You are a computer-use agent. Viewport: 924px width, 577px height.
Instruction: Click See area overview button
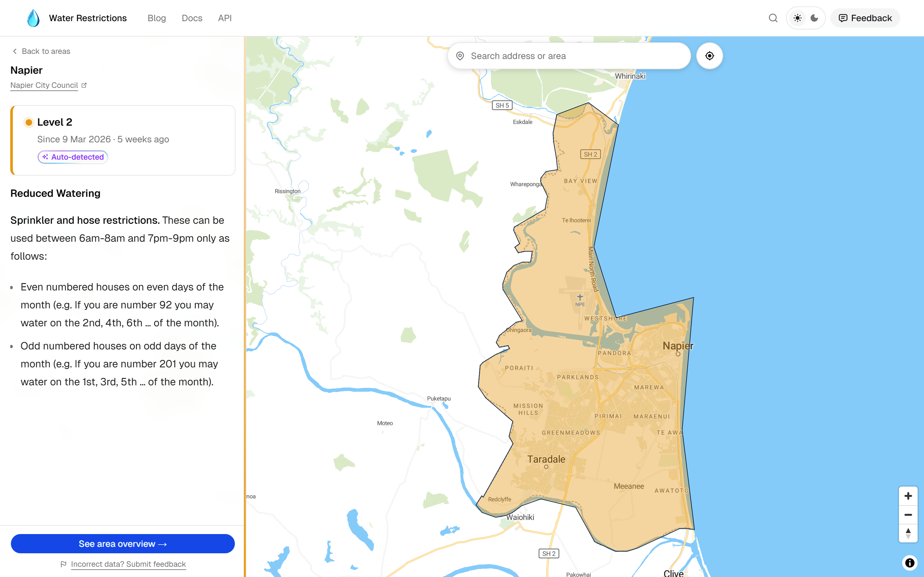click(x=123, y=543)
